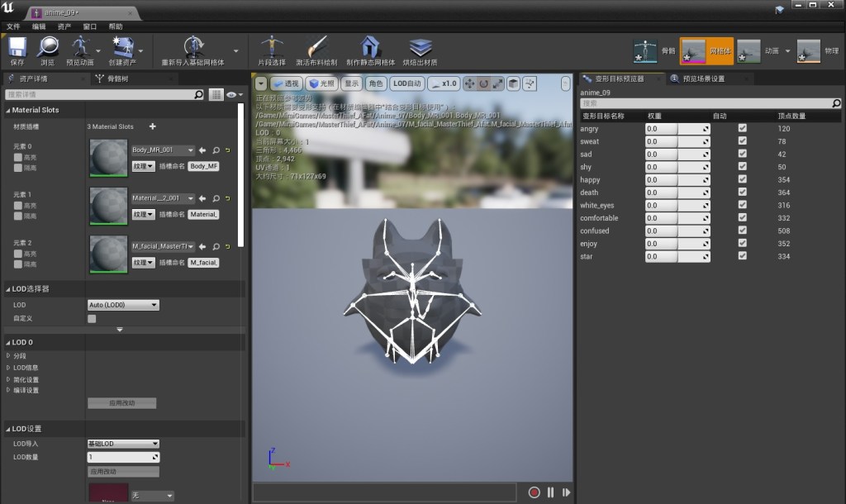Open the Auto (LOD0) dropdown
The width and height of the screenshot is (846, 504).
tap(123, 305)
